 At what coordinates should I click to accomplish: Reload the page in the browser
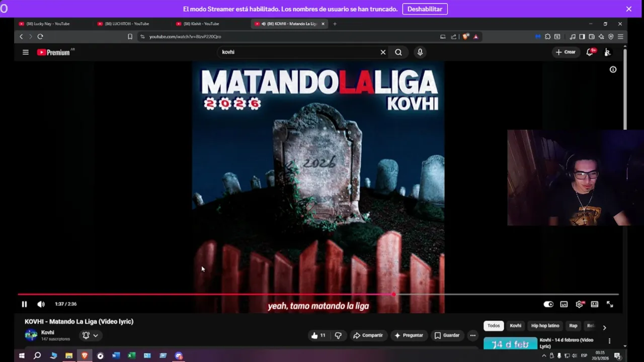click(40, 37)
